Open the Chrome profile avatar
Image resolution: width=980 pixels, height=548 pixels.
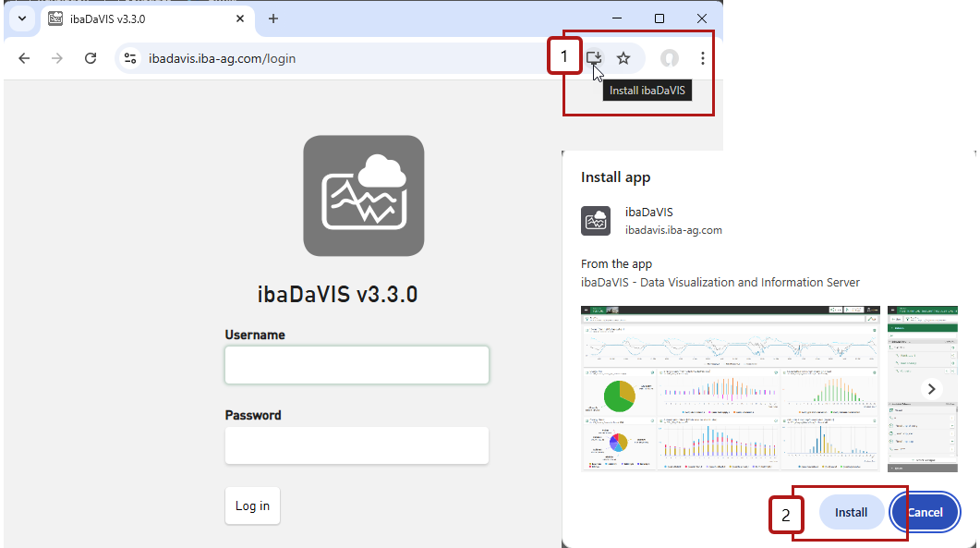click(670, 58)
